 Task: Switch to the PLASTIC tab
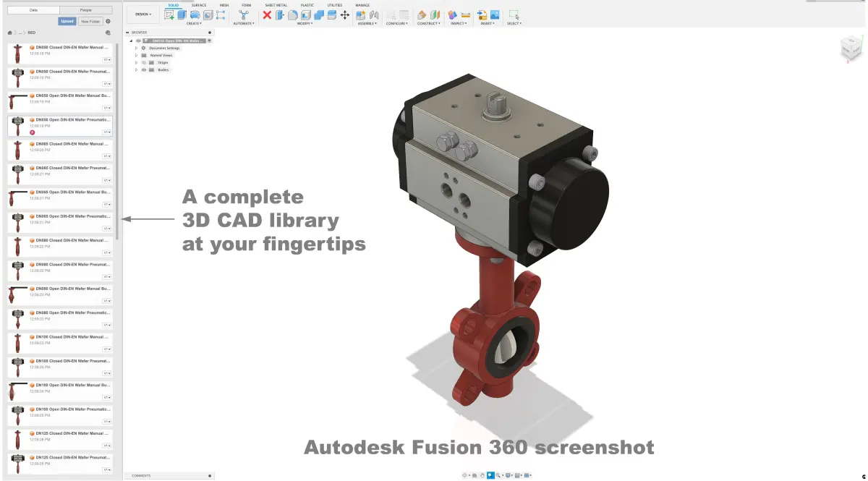click(x=307, y=5)
